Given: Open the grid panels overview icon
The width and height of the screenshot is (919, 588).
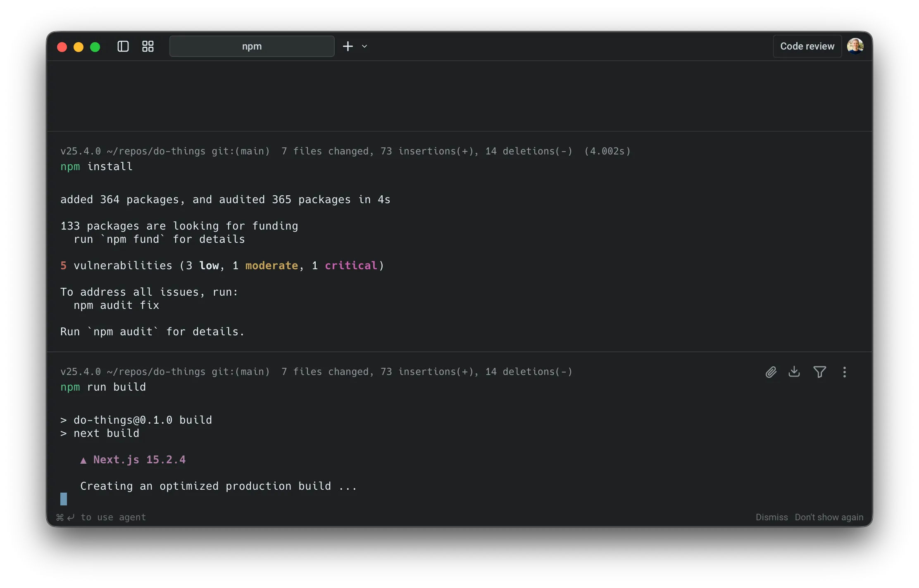Looking at the screenshot, I should pyautogui.click(x=148, y=46).
